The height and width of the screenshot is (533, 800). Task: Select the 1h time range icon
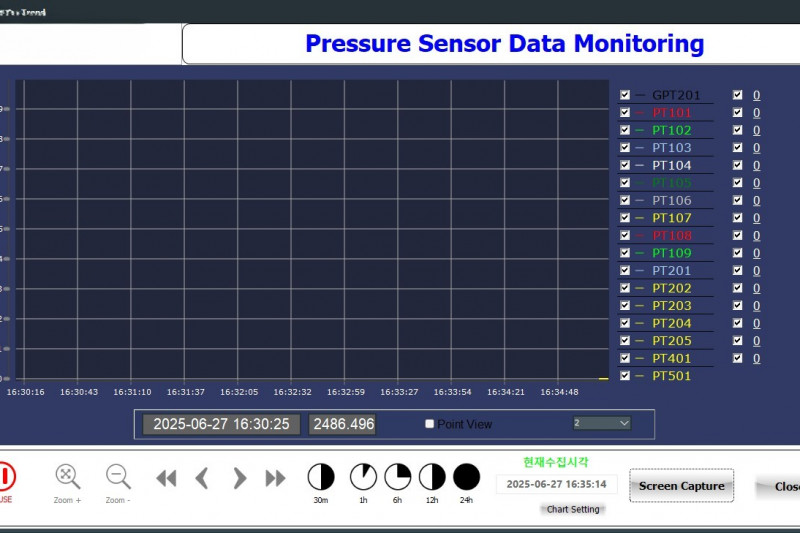click(x=363, y=477)
